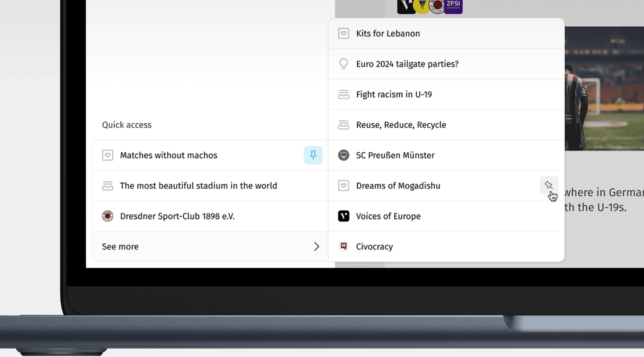Click the lightbulb icon for Euro 2024
This screenshot has height=357, width=644.
[x=343, y=64]
